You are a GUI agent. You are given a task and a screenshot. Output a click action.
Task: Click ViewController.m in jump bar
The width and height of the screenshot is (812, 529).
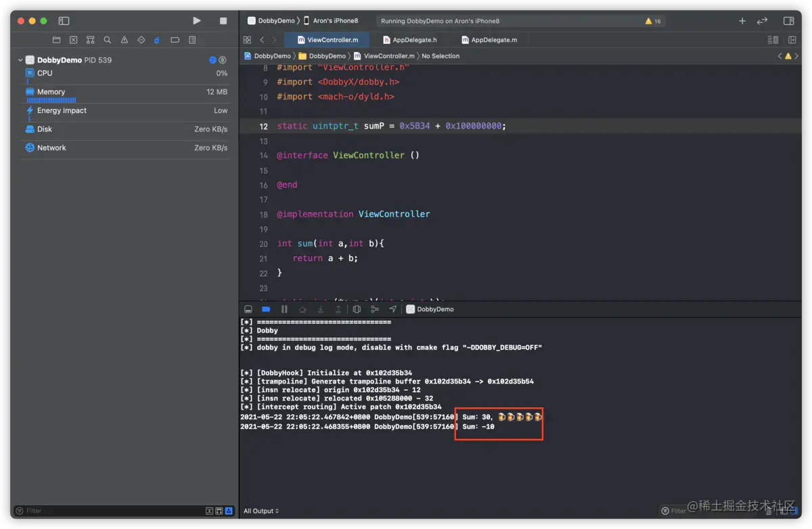384,56
